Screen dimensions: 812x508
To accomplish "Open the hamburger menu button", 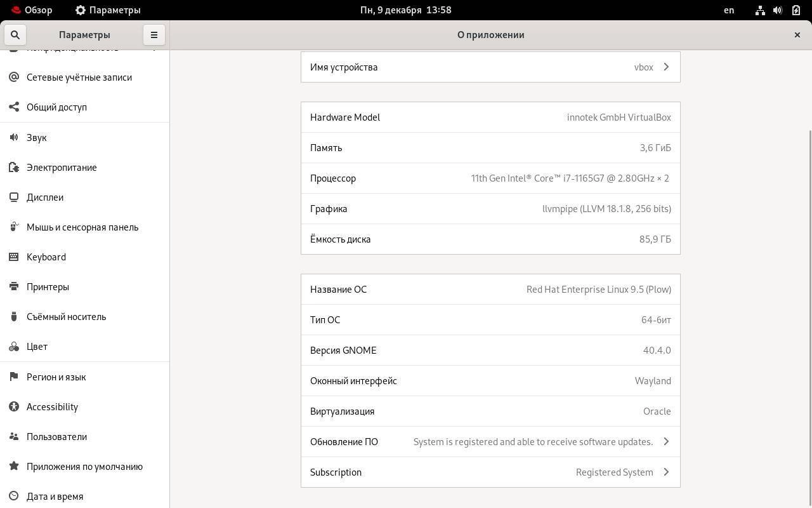I will pos(154,35).
